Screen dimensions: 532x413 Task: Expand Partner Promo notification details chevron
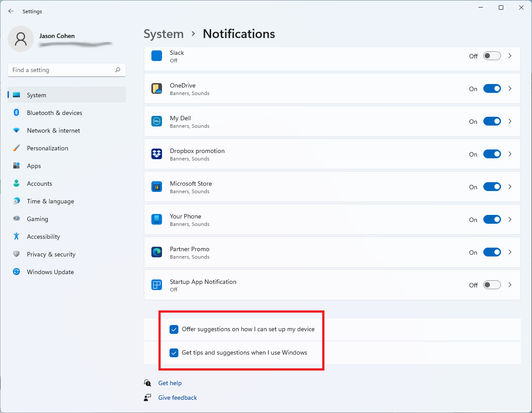510,252
